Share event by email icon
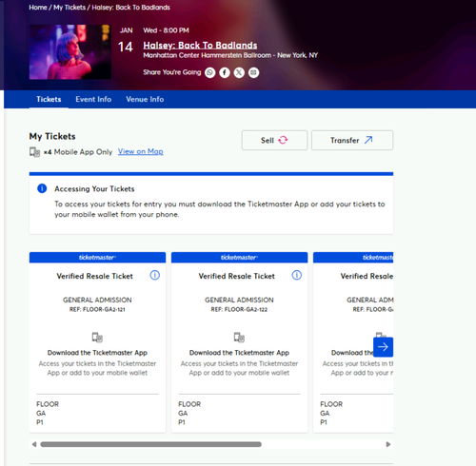The height and width of the screenshot is (466, 476). coord(253,72)
